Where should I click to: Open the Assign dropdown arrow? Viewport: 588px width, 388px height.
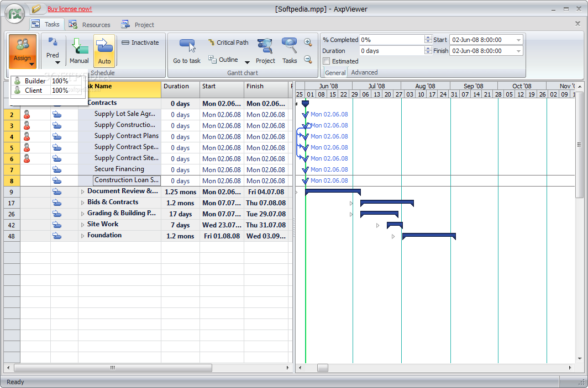pyautogui.click(x=32, y=65)
